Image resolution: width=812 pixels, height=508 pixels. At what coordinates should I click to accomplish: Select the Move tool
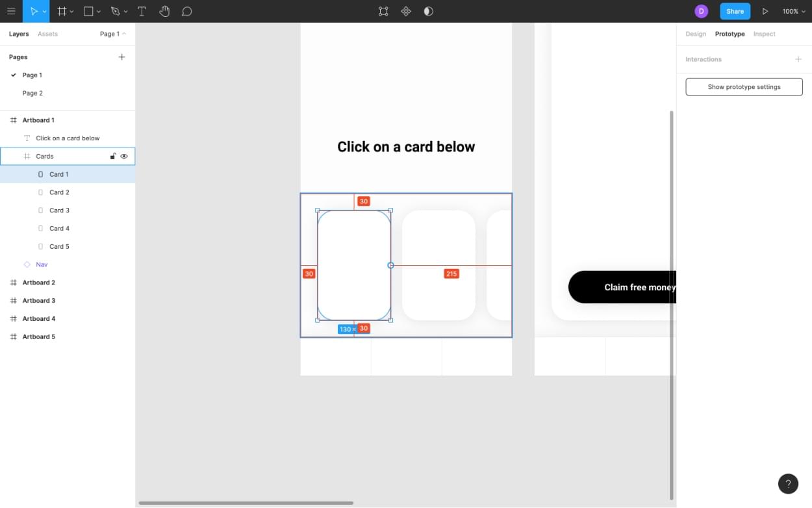[x=34, y=11]
